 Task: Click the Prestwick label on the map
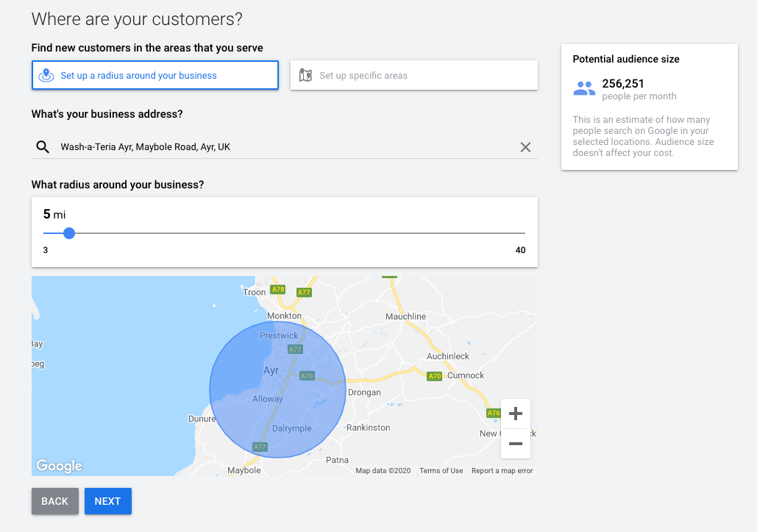[279, 336]
